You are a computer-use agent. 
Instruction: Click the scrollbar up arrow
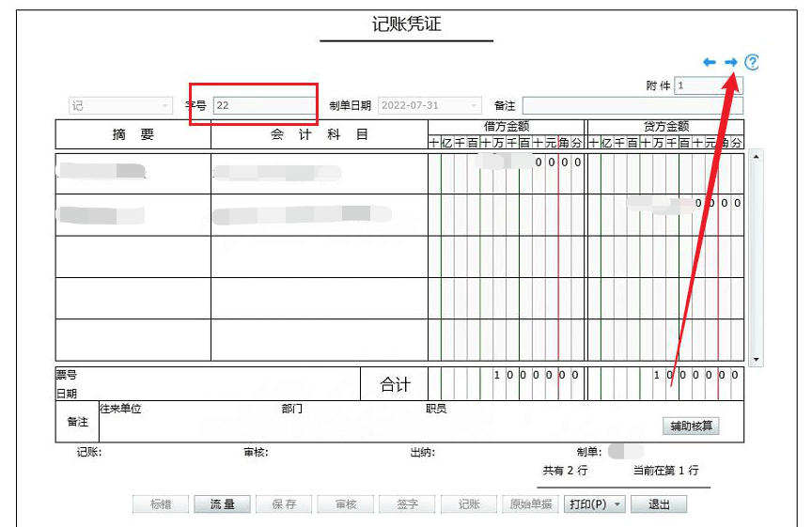click(756, 156)
